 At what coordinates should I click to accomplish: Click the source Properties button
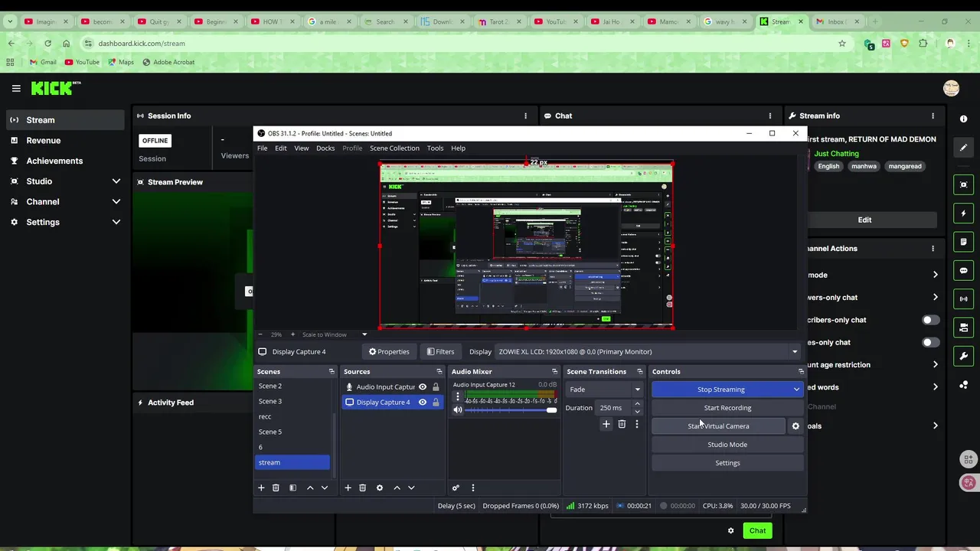389,352
